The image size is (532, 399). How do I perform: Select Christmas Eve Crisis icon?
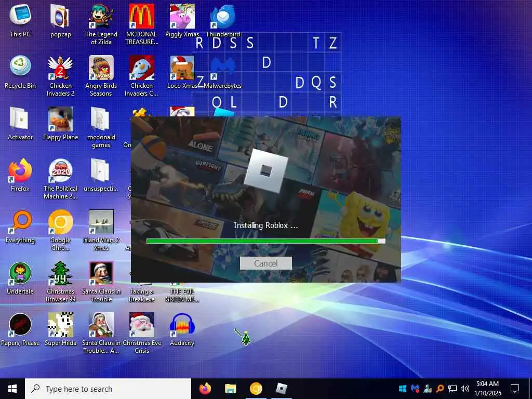pyautogui.click(x=141, y=334)
